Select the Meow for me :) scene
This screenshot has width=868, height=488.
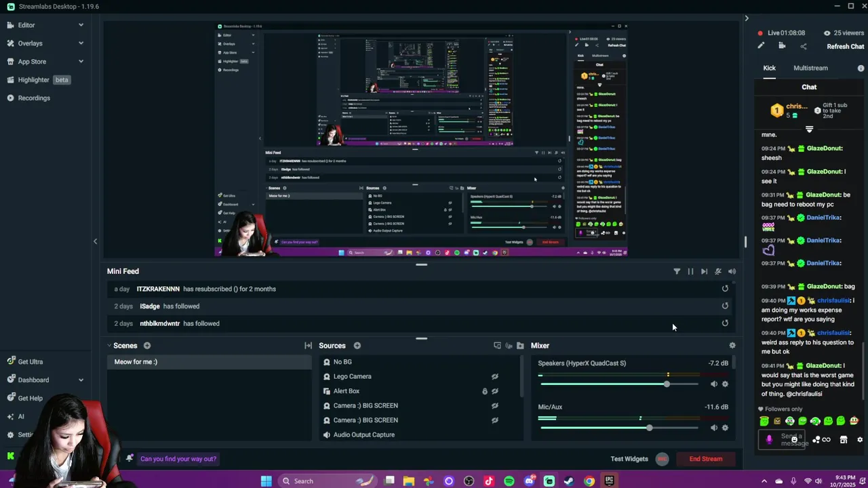point(210,362)
